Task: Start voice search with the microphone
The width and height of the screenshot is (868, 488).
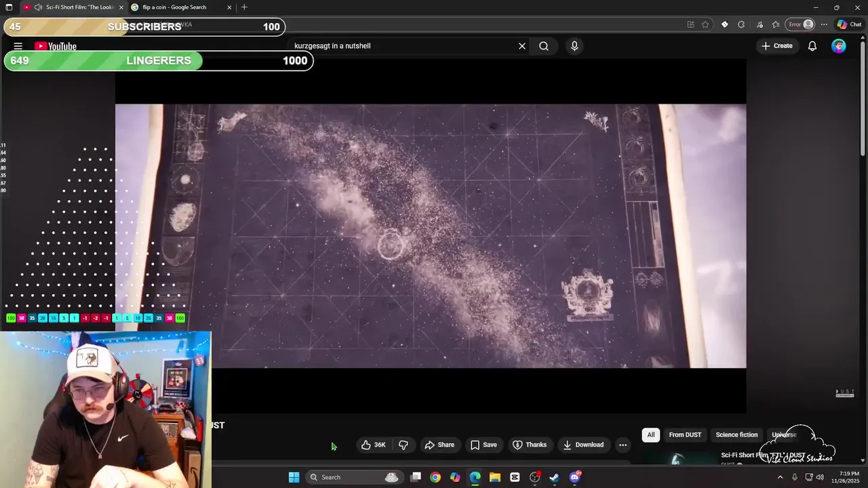Action: 574,46
